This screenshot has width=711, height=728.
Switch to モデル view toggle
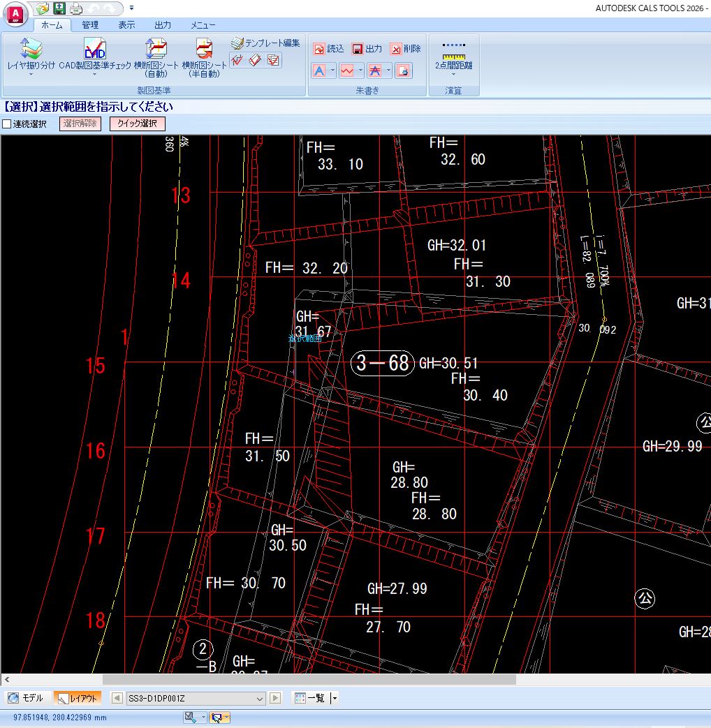tap(25, 698)
